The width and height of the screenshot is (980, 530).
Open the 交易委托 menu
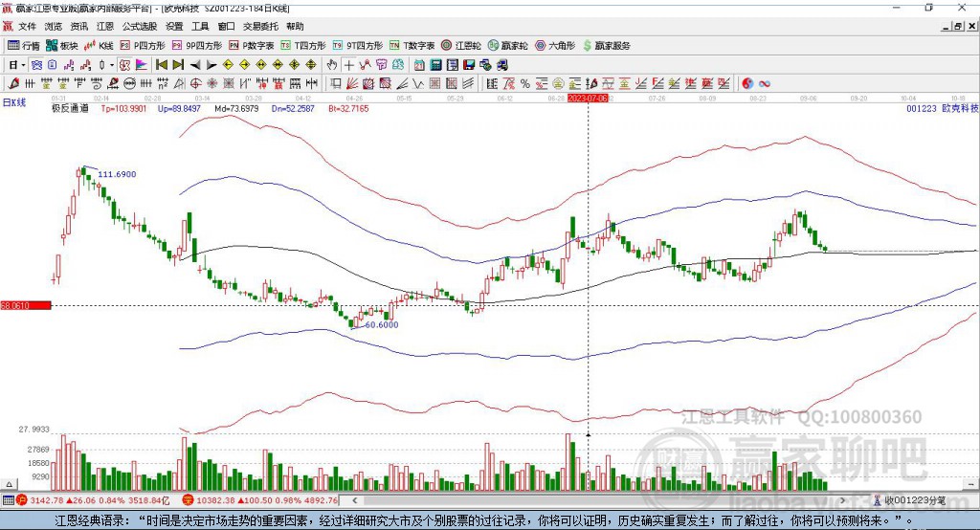tap(260, 26)
